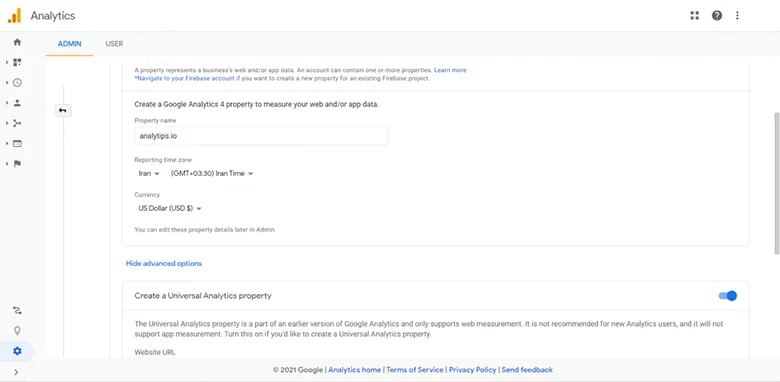
Task: Click the Send feedback link
Action: (x=527, y=370)
